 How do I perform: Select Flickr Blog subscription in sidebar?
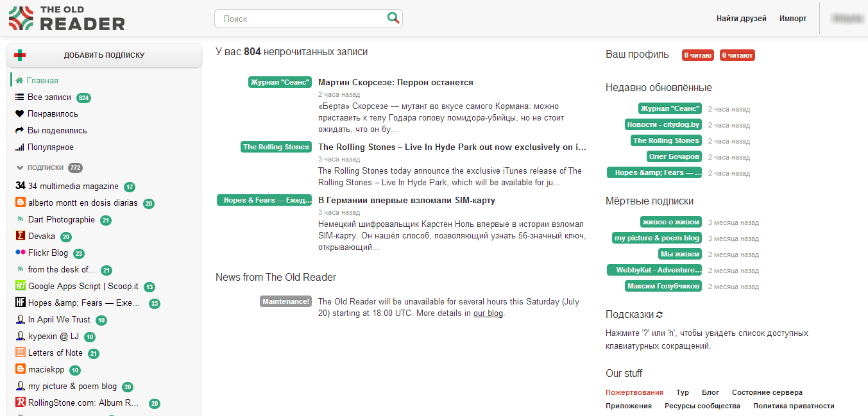[x=48, y=253]
